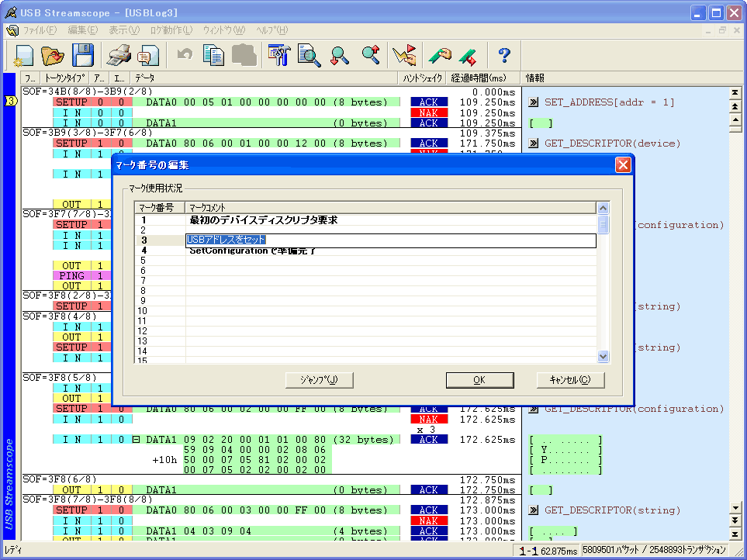Open settings via the hammer and wrench icon

pyautogui.click(x=280, y=55)
